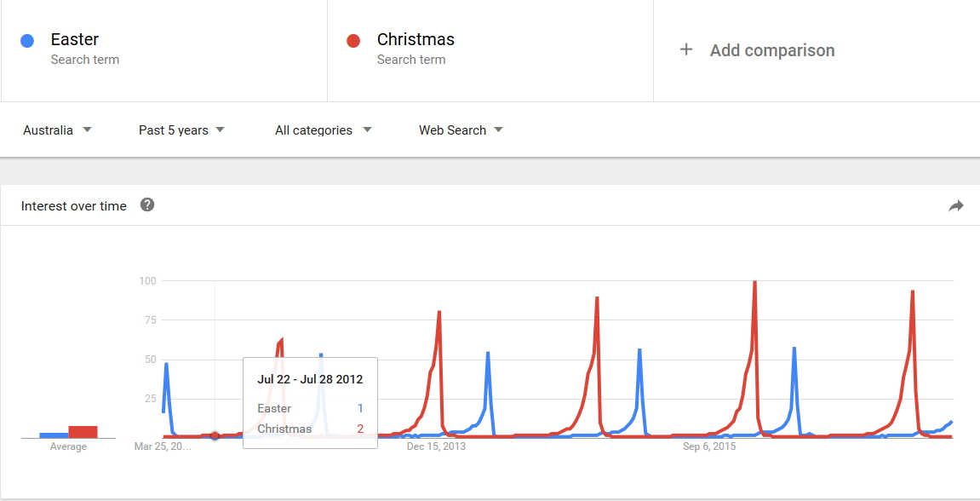
Task: Click the Average label under bars
Action: tap(68, 446)
